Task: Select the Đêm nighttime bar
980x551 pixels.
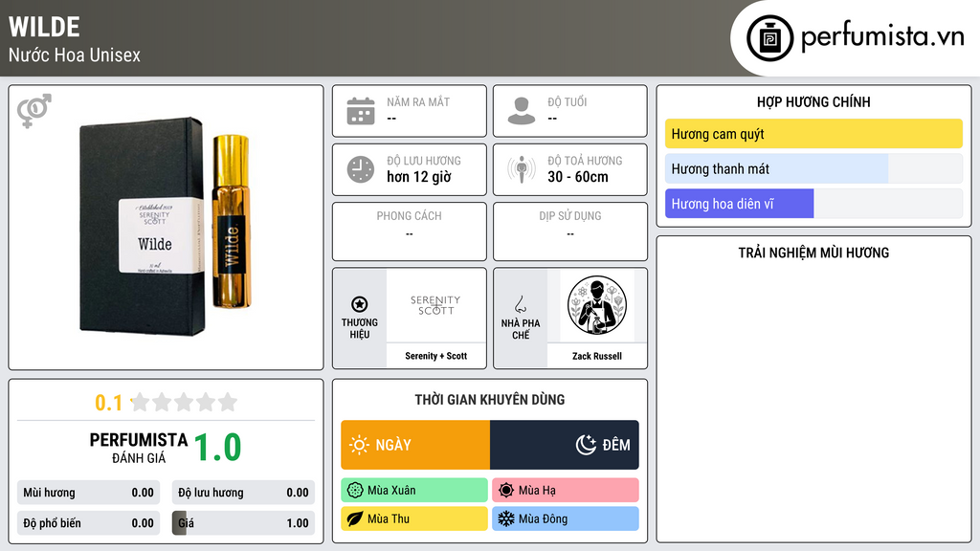Action: coord(565,445)
